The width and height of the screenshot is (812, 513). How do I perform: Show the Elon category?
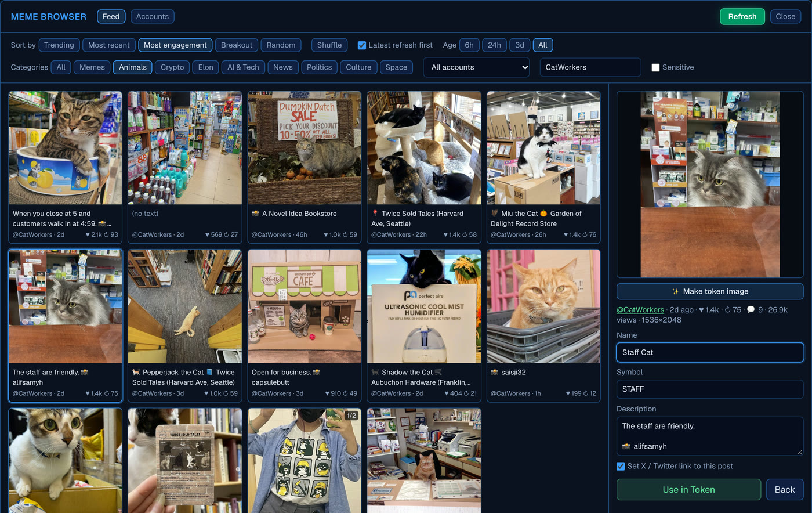pyautogui.click(x=206, y=67)
